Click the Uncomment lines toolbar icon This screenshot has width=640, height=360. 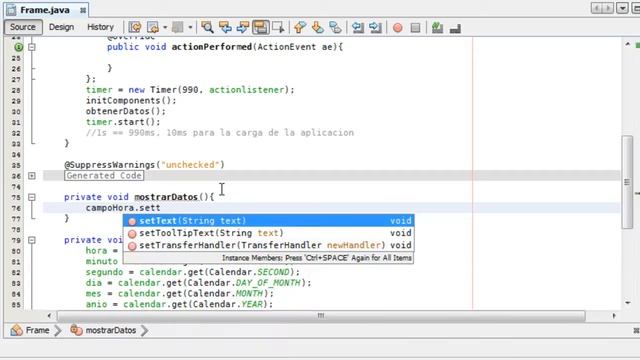(455, 28)
